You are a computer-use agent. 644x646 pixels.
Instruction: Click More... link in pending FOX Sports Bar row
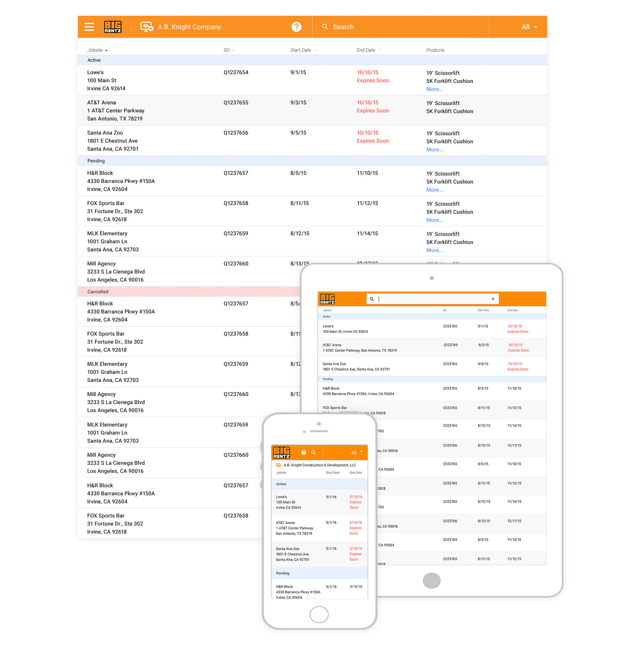coord(435,220)
